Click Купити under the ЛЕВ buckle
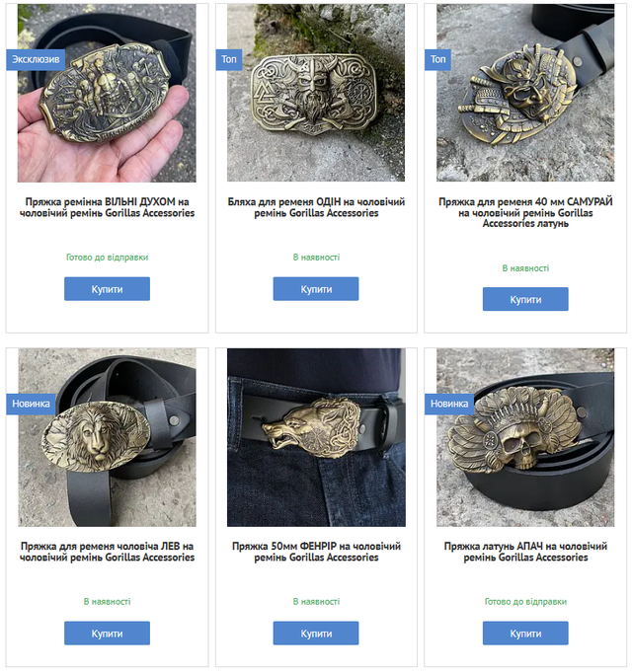Image resolution: width=632 pixels, height=672 pixels. (108, 633)
